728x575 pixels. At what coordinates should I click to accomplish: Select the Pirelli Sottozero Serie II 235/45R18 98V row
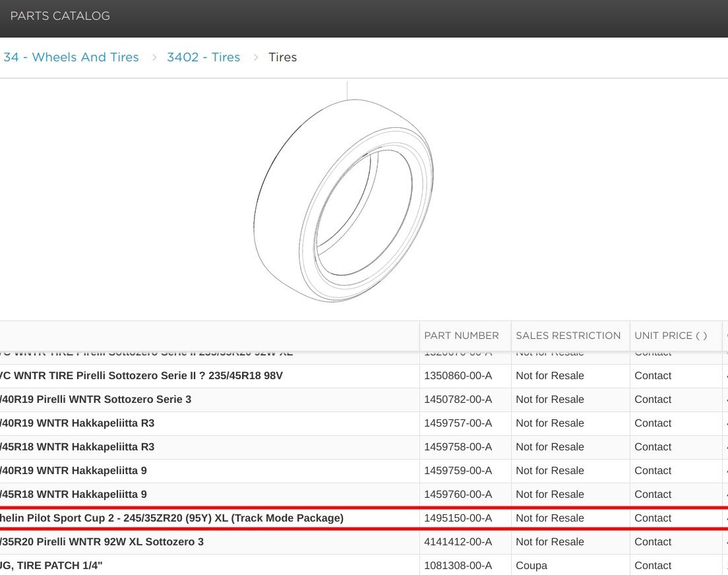pos(364,376)
